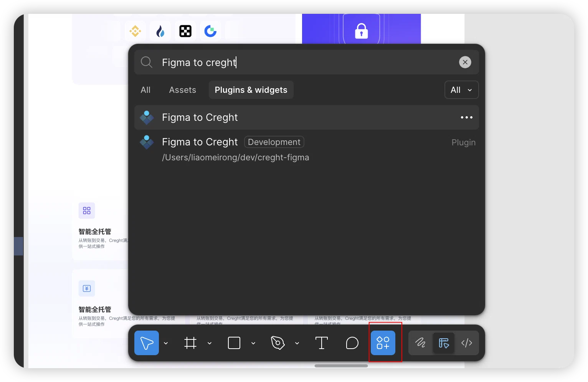Viewport: 588px width, 382px height.
Task: Select the 智能全托管 heading in the bottom card
Action: click(x=95, y=310)
